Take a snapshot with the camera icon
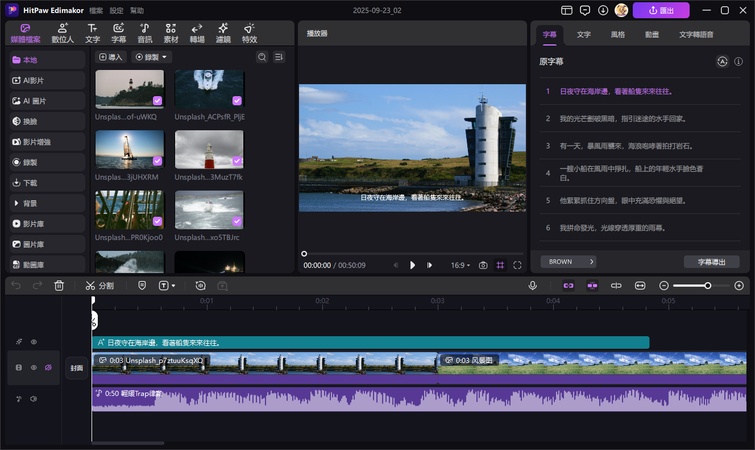Viewport: 755px width, 450px height. (483, 265)
